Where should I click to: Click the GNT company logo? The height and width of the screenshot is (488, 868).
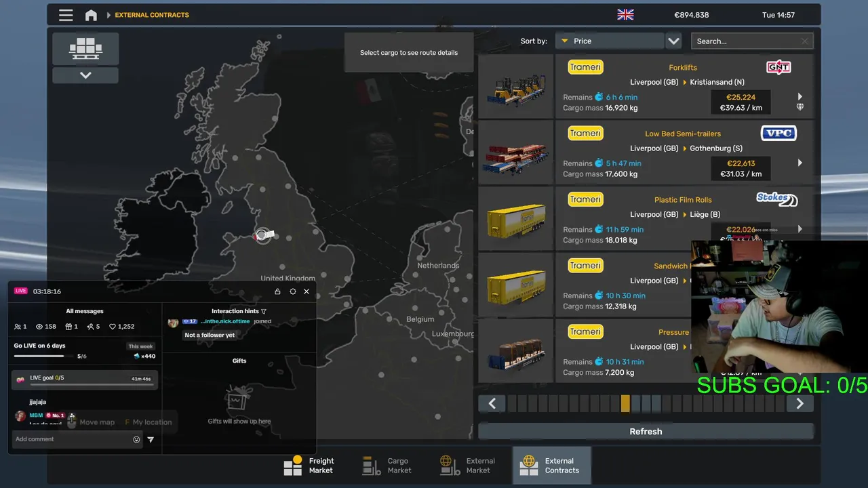[778, 67]
